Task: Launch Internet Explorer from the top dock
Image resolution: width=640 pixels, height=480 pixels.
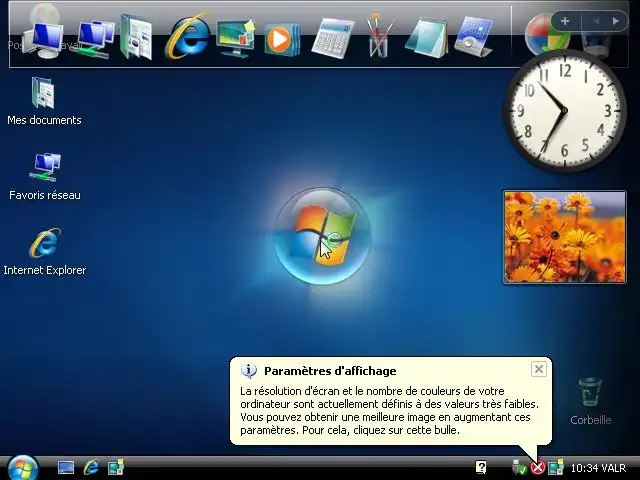Action: (187, 37)
